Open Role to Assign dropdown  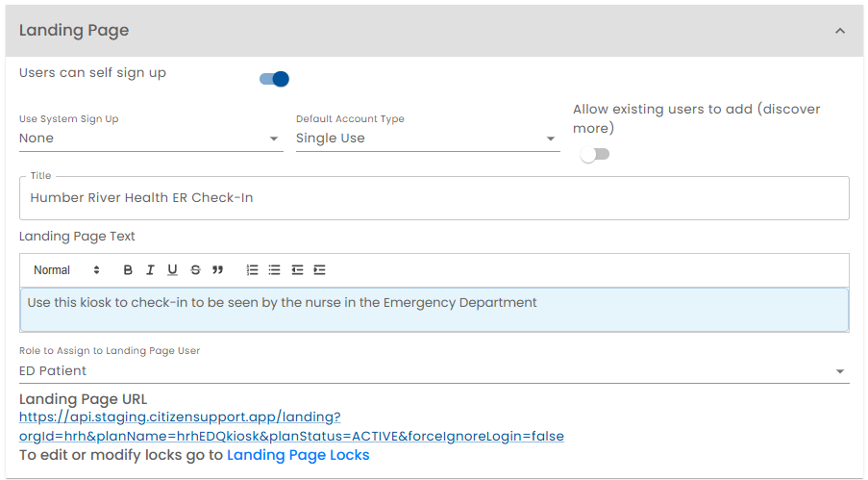click(x=434, y=371)
